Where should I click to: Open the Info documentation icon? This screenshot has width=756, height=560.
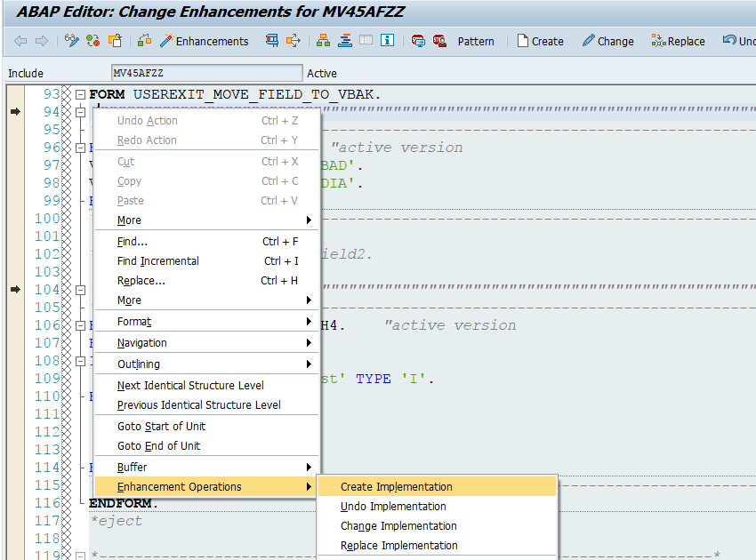coord(386,40)
